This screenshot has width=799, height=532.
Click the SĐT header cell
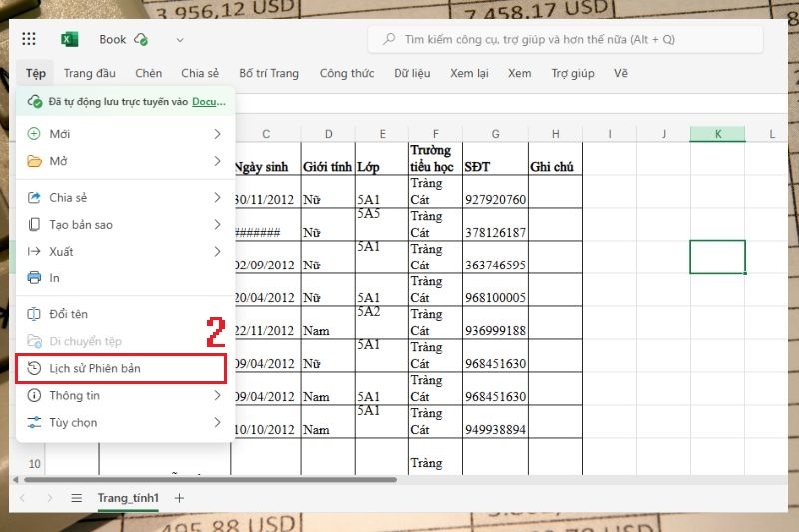click(x=495, y=159)
